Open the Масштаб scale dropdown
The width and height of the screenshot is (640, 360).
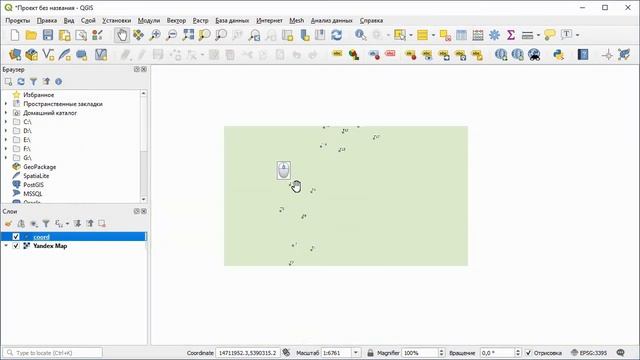(x=356, y=353)
